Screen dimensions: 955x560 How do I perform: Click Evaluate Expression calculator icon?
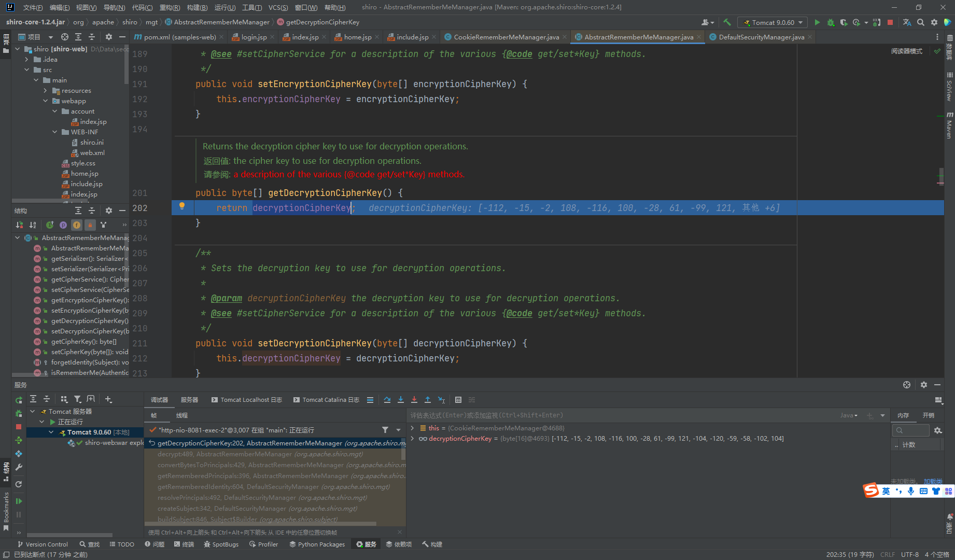[458, 400]
